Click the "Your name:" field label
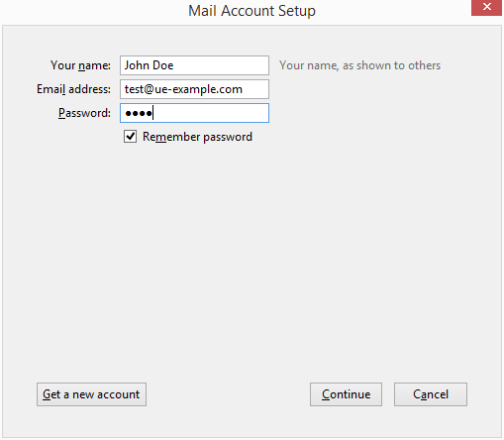 tap(80, 65)
